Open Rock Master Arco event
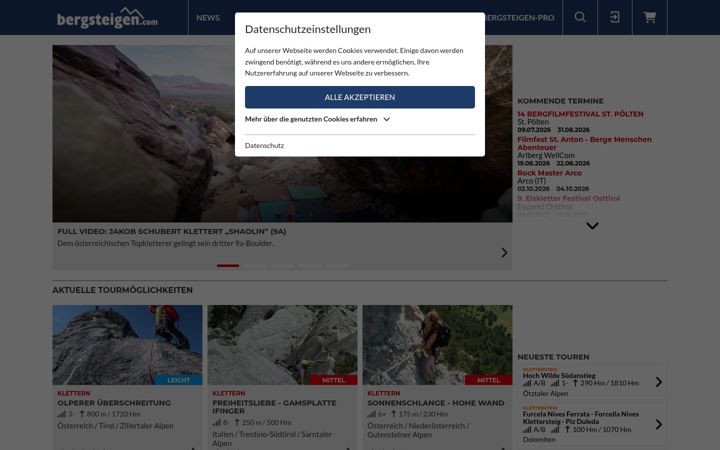 coord(549,173)
